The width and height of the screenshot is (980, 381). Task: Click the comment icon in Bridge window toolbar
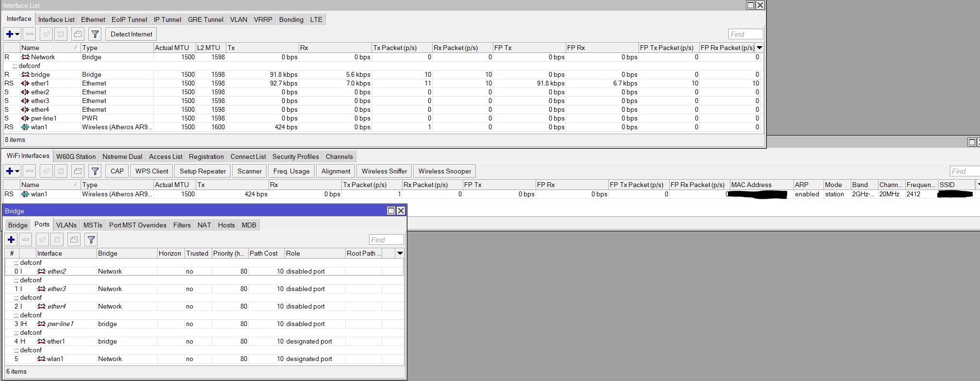point(74,240)
